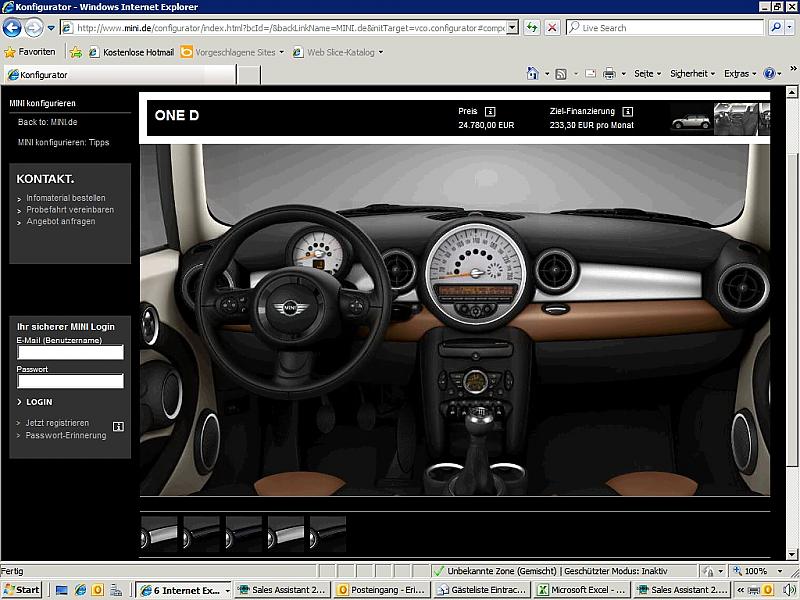Screen dimensions: 800x600
Task: Select the third trim color swatch
Action: pyautogui.click(x=243, y=534)
